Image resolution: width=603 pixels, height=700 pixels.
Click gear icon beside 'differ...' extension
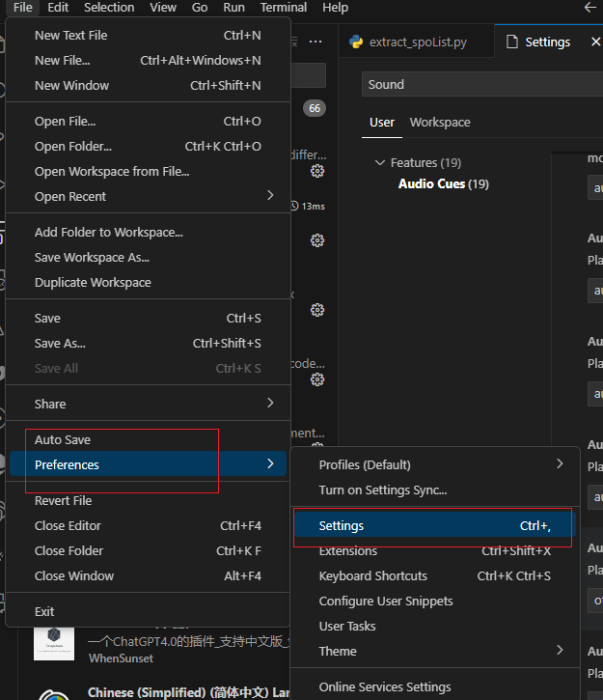(x=317, y=171)
